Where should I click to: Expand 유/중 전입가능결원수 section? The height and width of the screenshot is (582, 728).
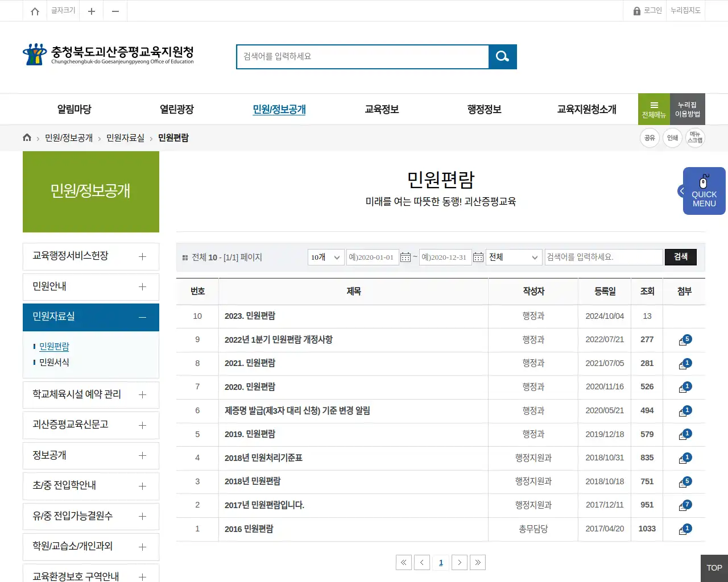(x=91, y=516)
